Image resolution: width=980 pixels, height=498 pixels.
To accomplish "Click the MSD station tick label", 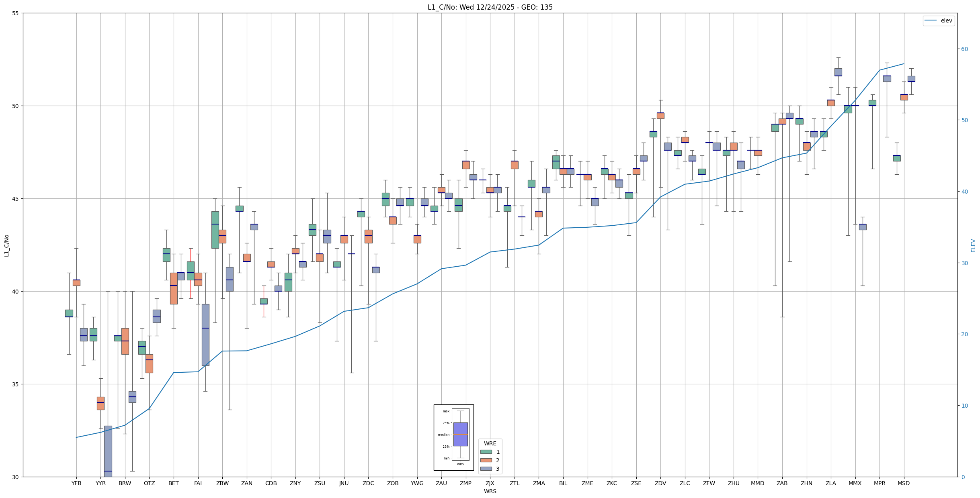I will 904,483.
